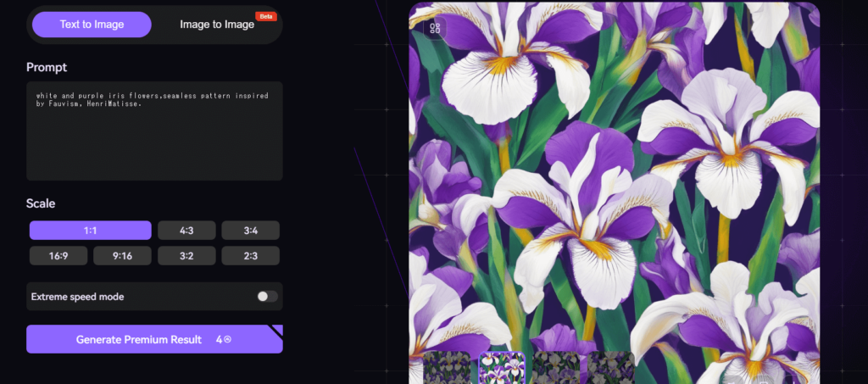The image size is (868, 384).
Task: Select the 3:4 scale option
Action: 251,231
